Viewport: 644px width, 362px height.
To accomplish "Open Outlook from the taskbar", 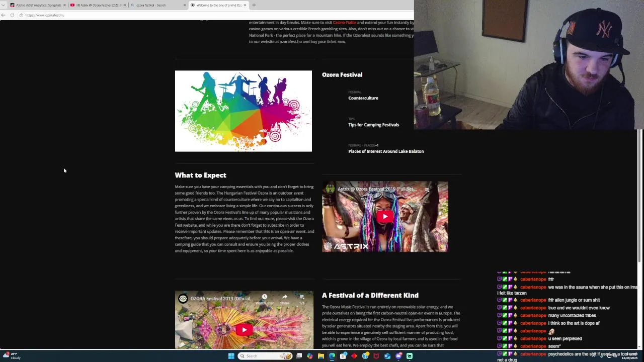I will tap(387, 356).
